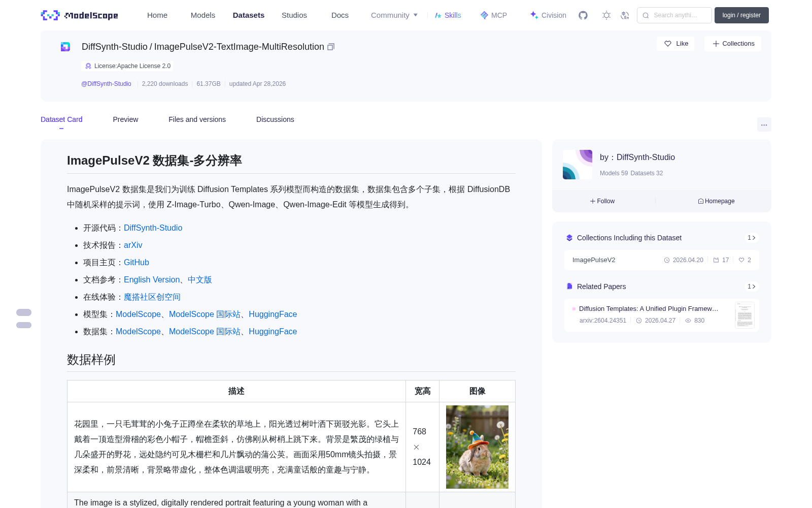The height and width of the screenshot is (508, 812).
Task: Open the GitHub icon in header
Action: [x=583, y=15]
